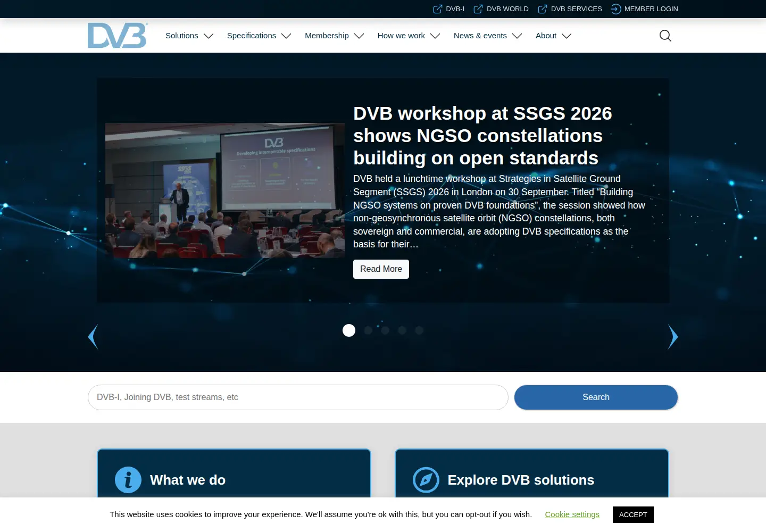Open the News & events menu item
The height and width of the screenshot is (532, 766).
click(x=480, y=36)
